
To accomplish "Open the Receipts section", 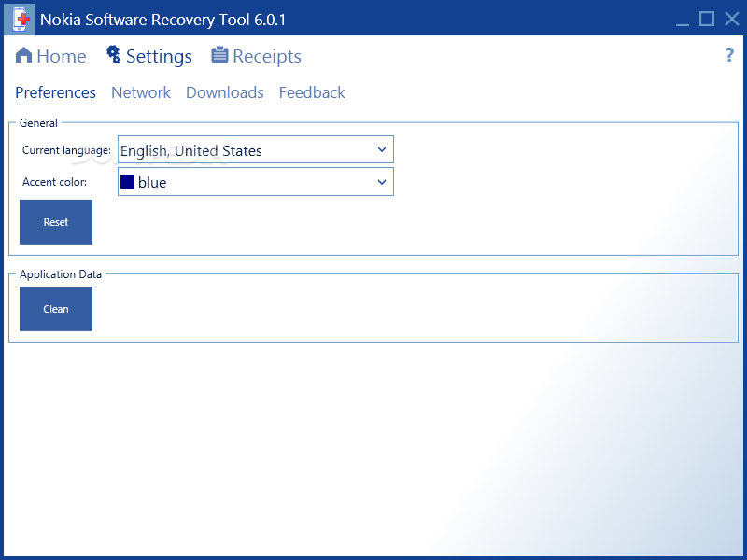I will [x=256, y=56].
